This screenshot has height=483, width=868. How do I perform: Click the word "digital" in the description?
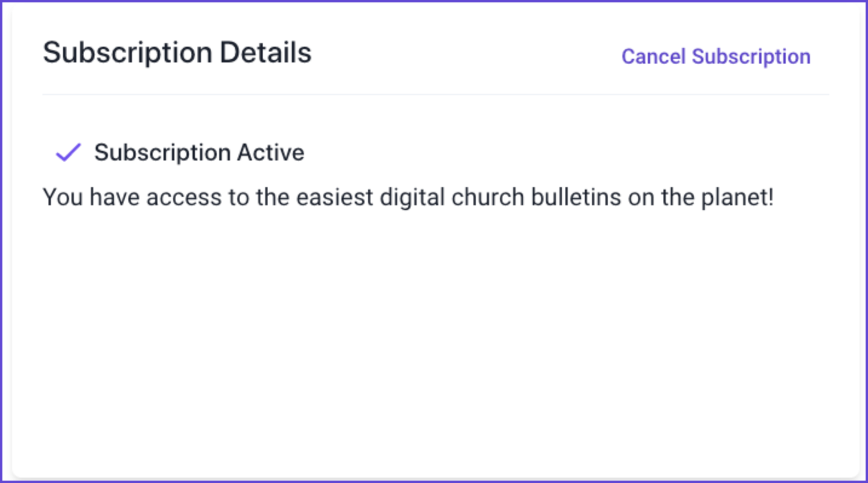pos(411,198)
